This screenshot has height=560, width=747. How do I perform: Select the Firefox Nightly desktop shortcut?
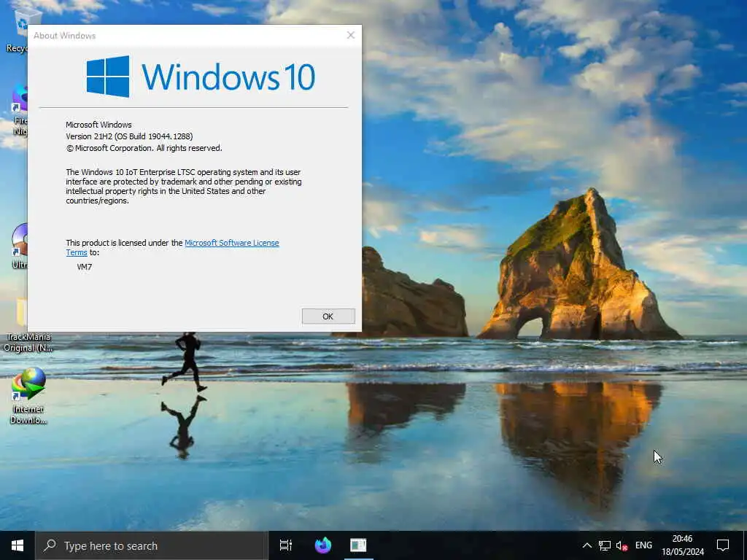[18, 111]
